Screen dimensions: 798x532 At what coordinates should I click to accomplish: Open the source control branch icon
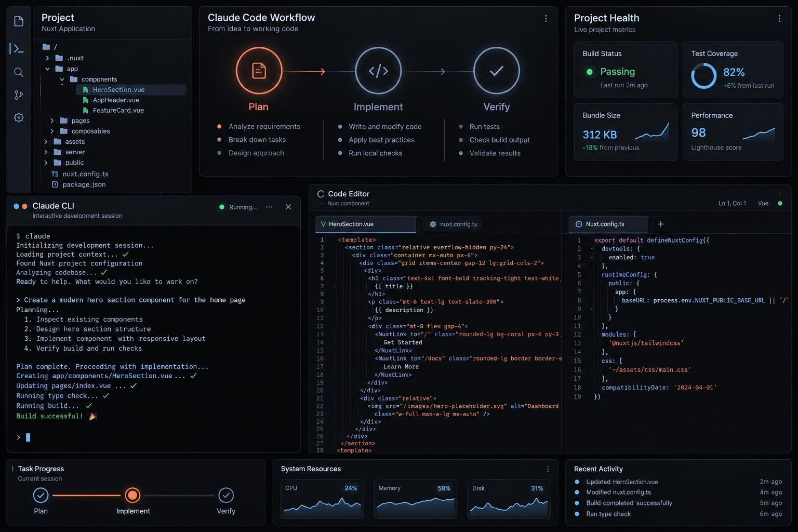point(19,95)
